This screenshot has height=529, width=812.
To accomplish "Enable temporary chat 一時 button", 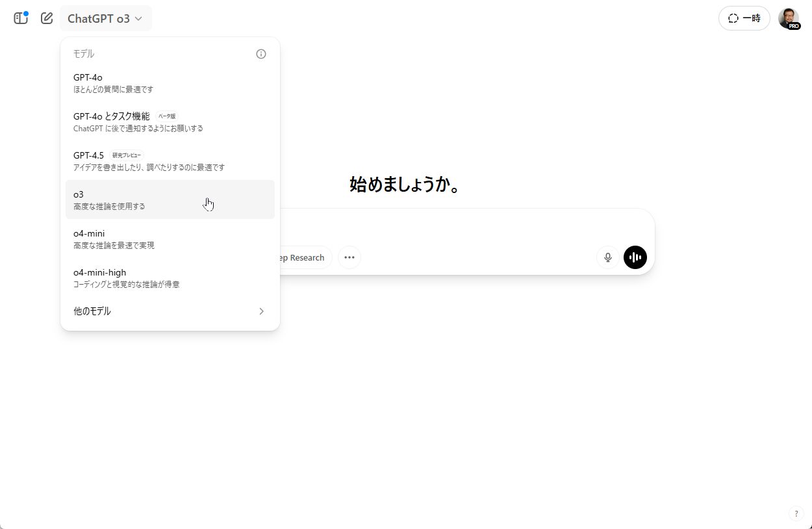I will click(x=744, y=18).
